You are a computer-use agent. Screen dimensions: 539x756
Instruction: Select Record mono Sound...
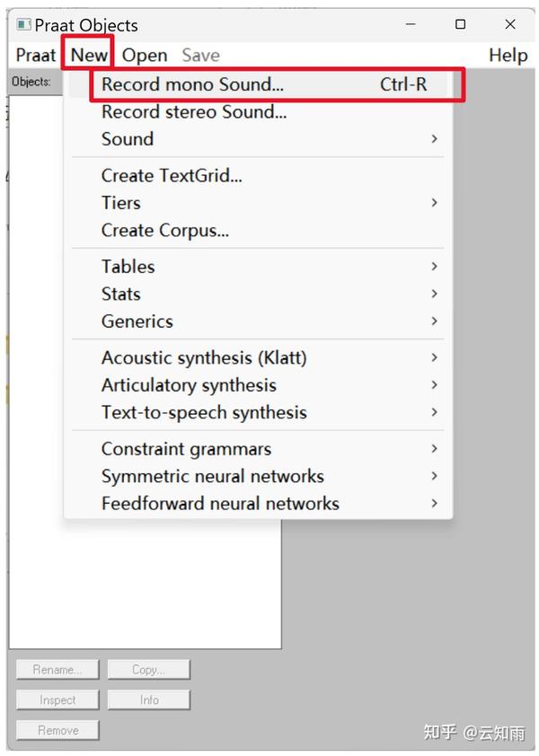tap(192, 84)
